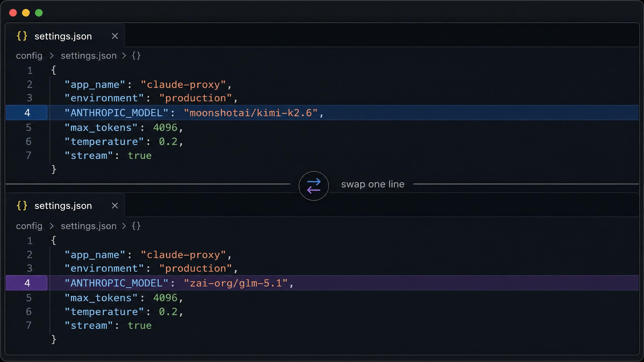644x362 pixels.
Task: Expand chevron after settings.json in top breadcrumb
Action: pyautogui.click(x=124, y=56)
